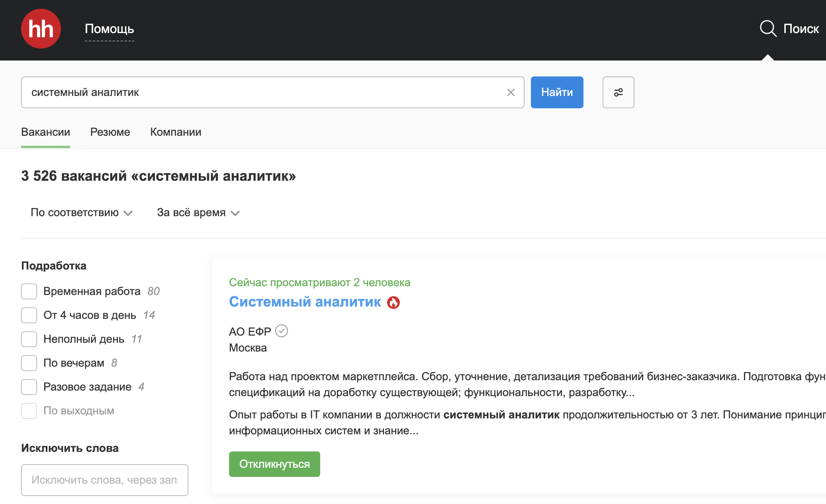This screenshot has width=826, height=504.
Task: Select По вечерам checkbox
Action: [29, 363]
